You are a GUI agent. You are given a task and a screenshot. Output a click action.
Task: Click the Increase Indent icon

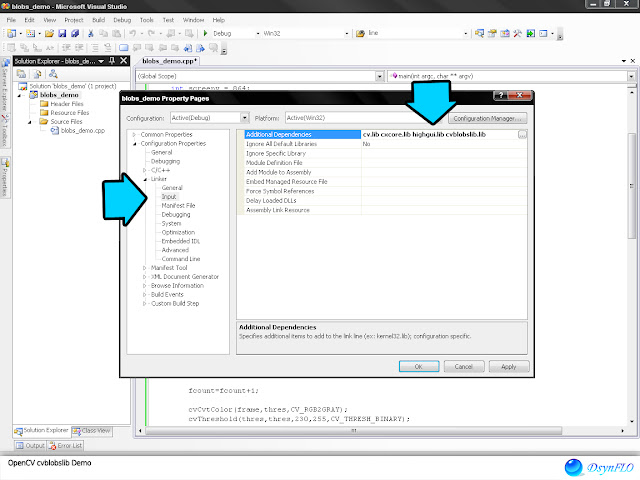(x=79, y=48)
